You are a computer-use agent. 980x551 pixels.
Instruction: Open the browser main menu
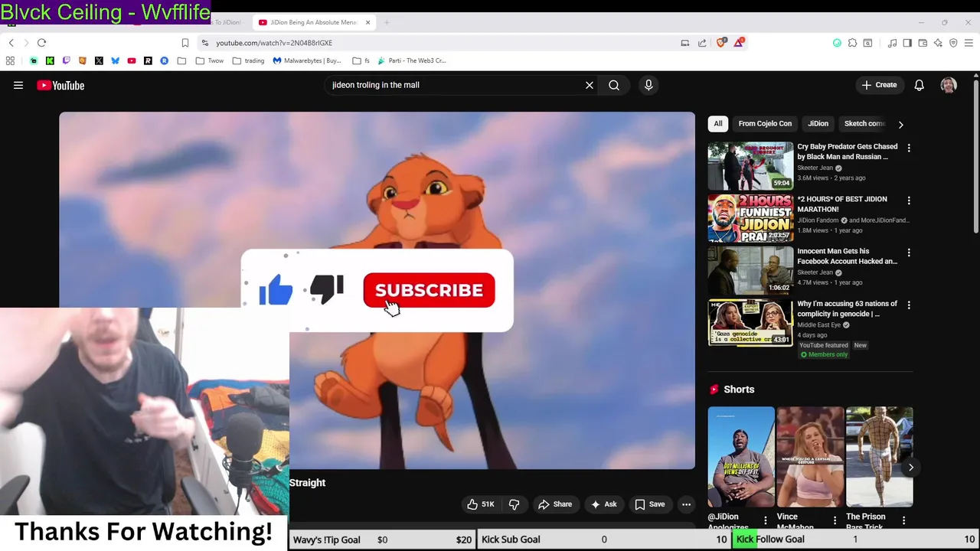(969, 43)
